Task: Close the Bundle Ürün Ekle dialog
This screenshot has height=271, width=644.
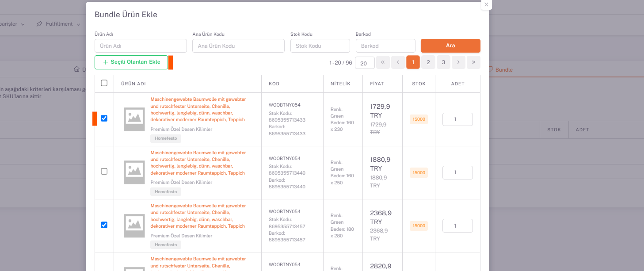Action: [486, 4]
